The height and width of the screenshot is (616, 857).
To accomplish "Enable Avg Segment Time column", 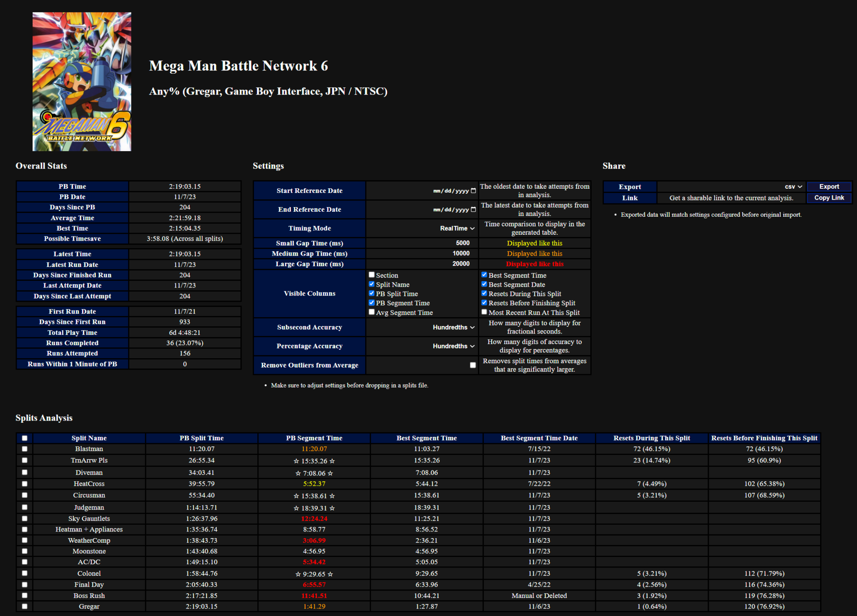I will click(372, 312).
